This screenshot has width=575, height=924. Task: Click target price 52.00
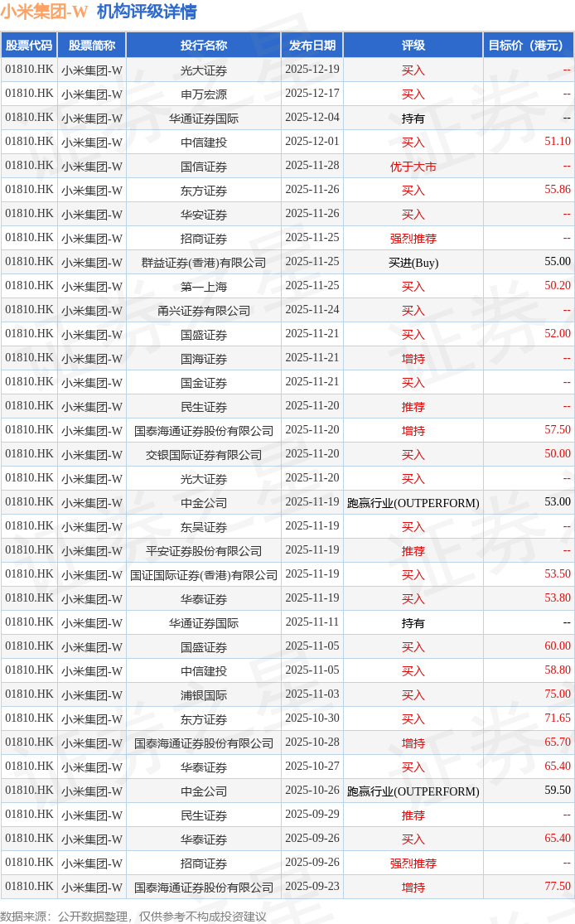(x=558, y=334)
